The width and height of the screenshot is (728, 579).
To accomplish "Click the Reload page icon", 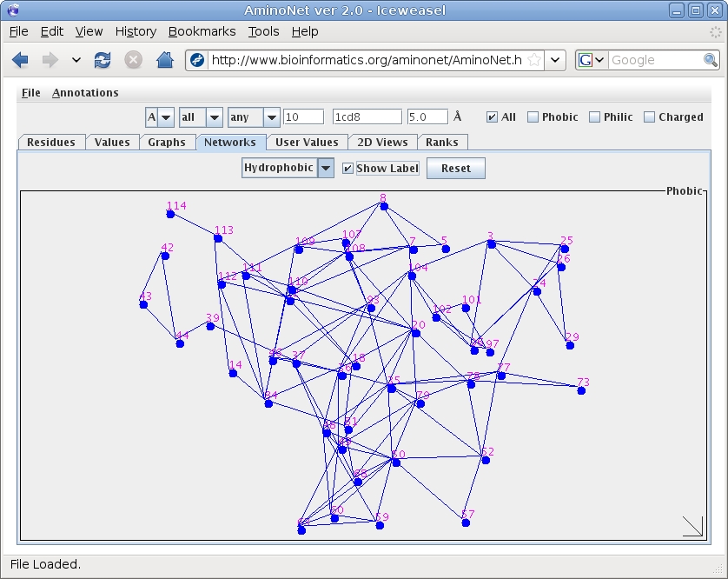I will click(103, 60).
